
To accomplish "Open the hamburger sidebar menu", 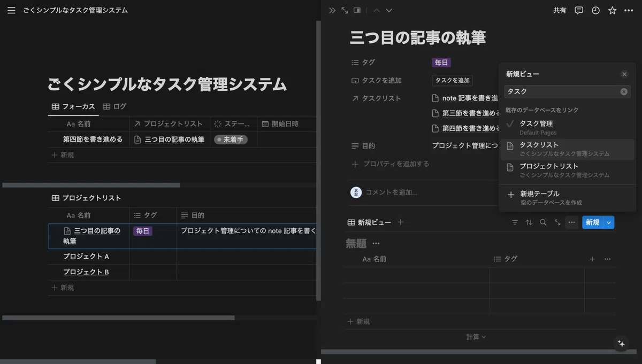I will click(11, 10).
